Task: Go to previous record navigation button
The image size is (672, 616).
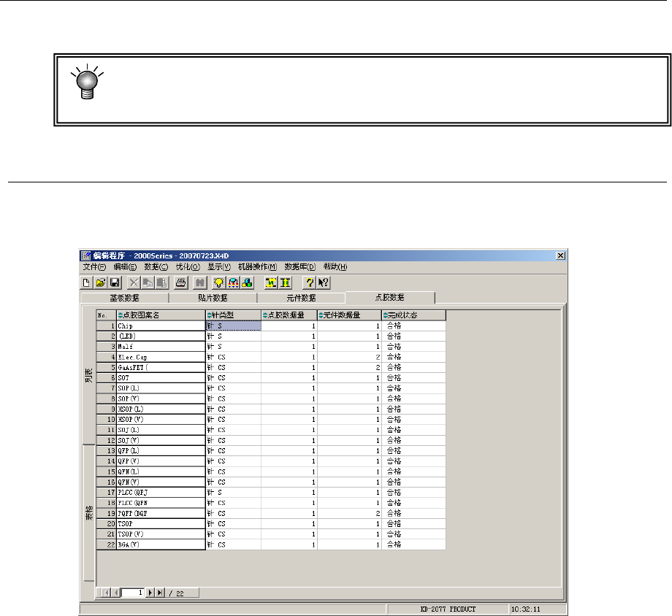Action: (115, 593)
